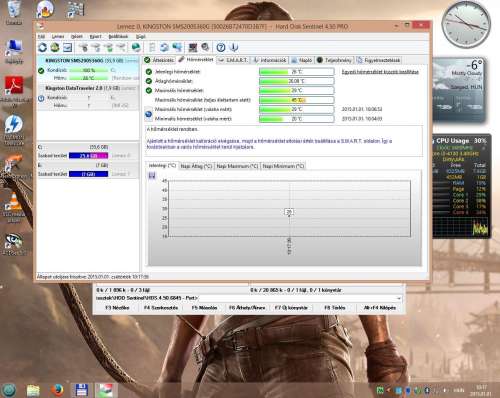Select the Napi Minimum (°C) graph tab

tap(283, 166)
